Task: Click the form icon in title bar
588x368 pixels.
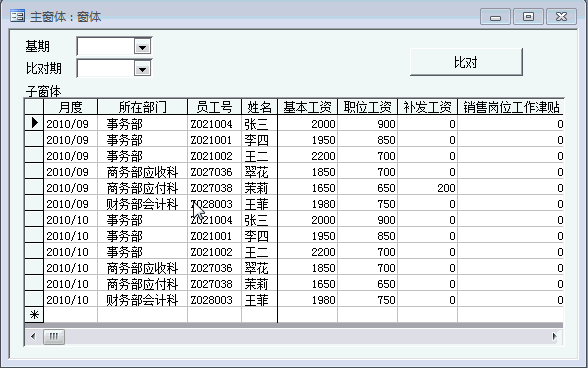Action: 18,16
